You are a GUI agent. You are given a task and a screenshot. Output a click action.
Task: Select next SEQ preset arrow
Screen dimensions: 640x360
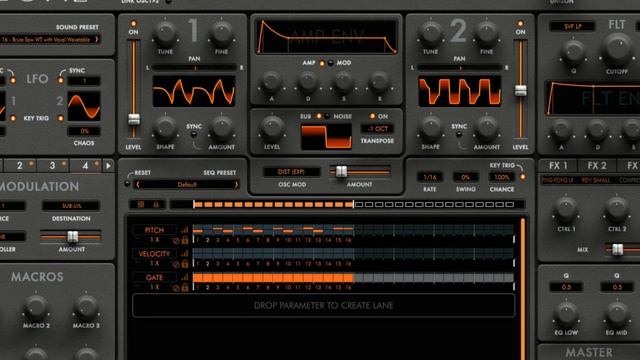(236, 184)
